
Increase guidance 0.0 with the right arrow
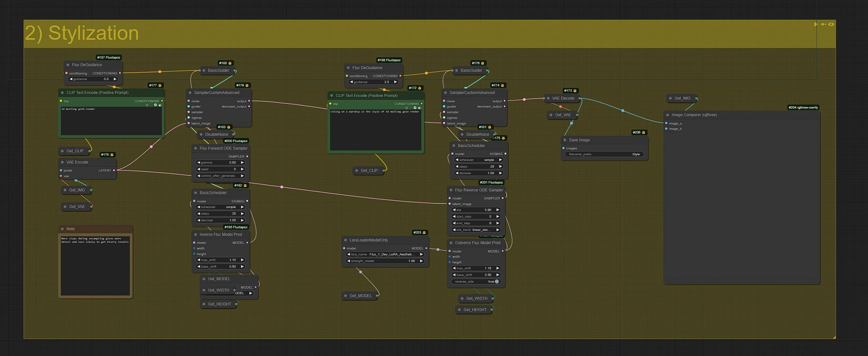tap(115, 79)
